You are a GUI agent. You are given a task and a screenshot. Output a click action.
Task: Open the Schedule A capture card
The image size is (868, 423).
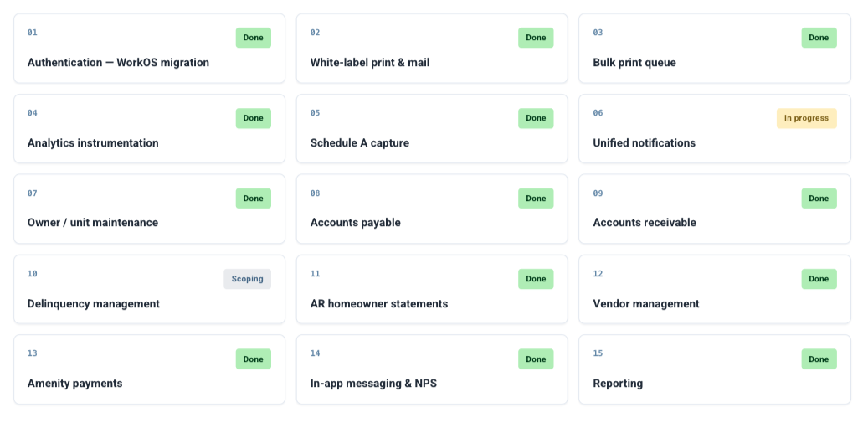pyautogui.click(x=432, y=128)
